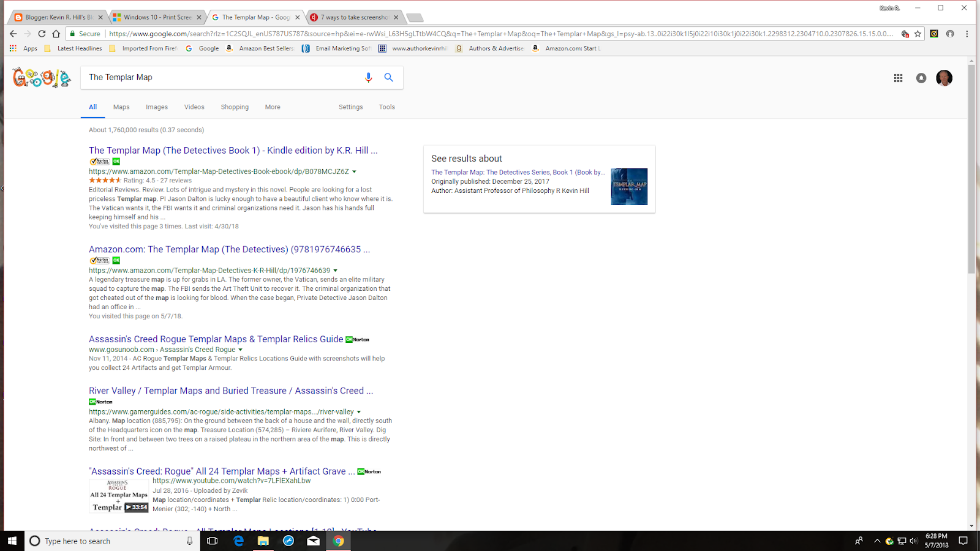Start voice search with the microphone icon
This screenshot has width=980, height=551.
[x=368, y=77]
